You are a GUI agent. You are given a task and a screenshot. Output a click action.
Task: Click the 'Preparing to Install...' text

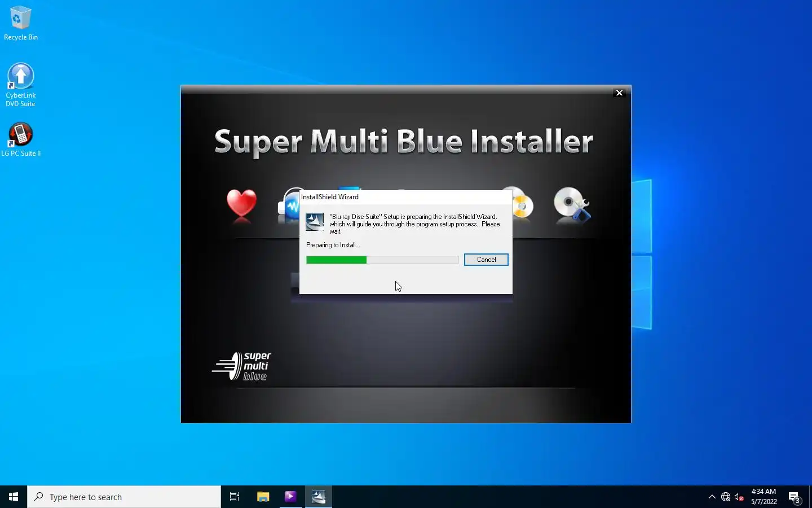pos(333,245)
